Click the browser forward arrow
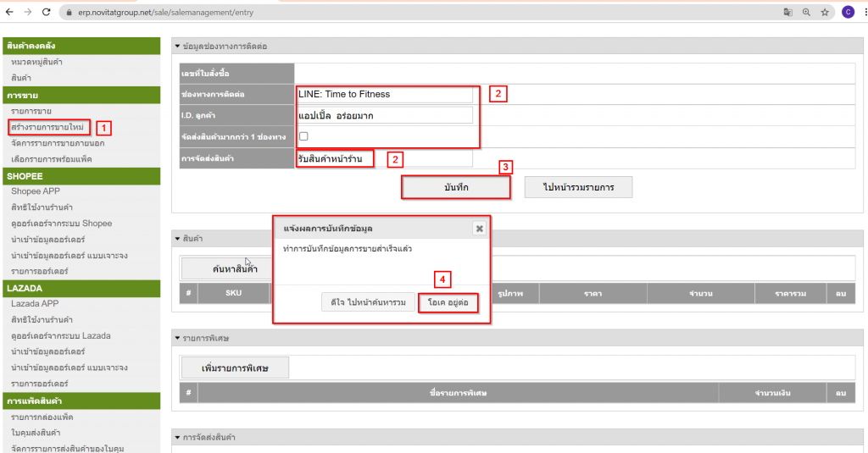 (29, 13)
